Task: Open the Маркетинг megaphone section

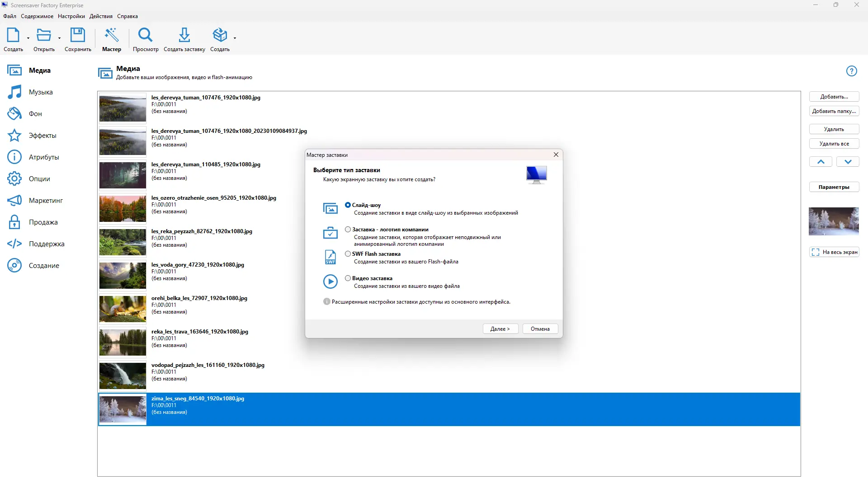Action: pos(45,201)
